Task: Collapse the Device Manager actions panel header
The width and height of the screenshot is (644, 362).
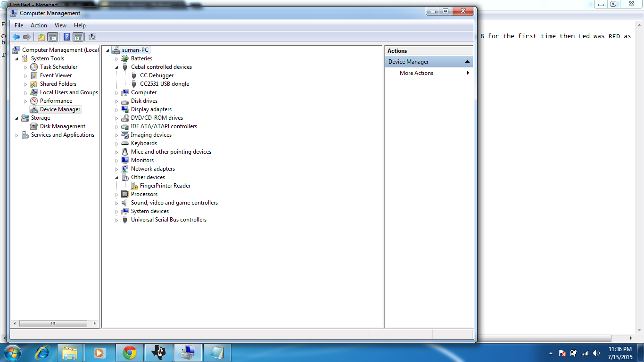Action: tap(467, 61)
